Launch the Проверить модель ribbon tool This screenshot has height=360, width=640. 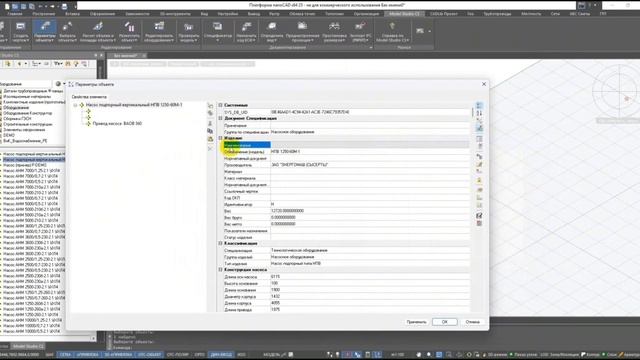click(x=188, y=32)
